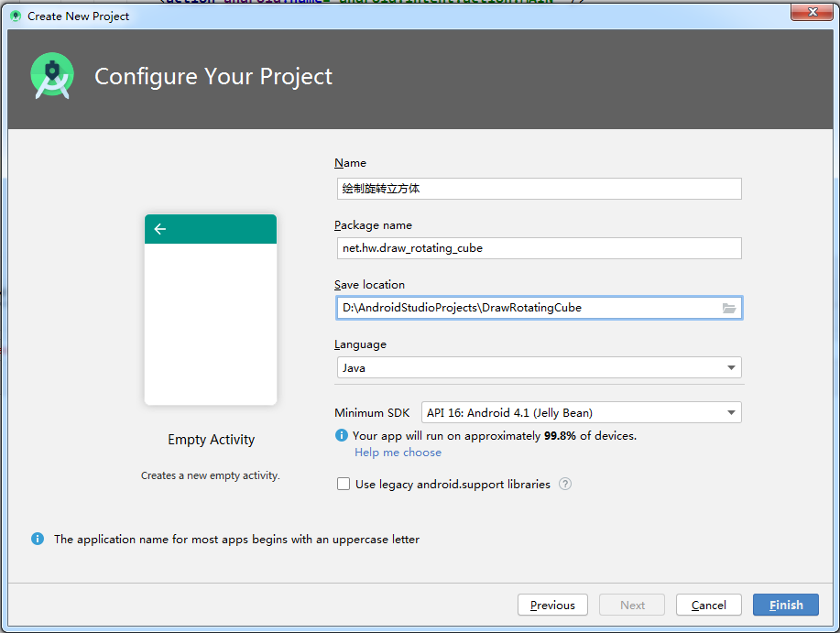Viewport: 840px width, 633px height.
Task: Open the Language dropdown showing Java
Action: [x=539, y=368]
